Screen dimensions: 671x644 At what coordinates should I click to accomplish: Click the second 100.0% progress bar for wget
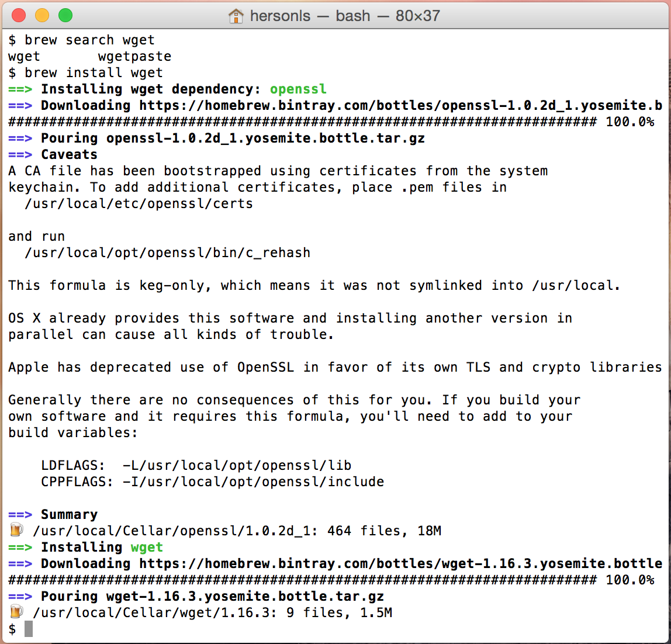pyautogui.click(x=331, y=580)
